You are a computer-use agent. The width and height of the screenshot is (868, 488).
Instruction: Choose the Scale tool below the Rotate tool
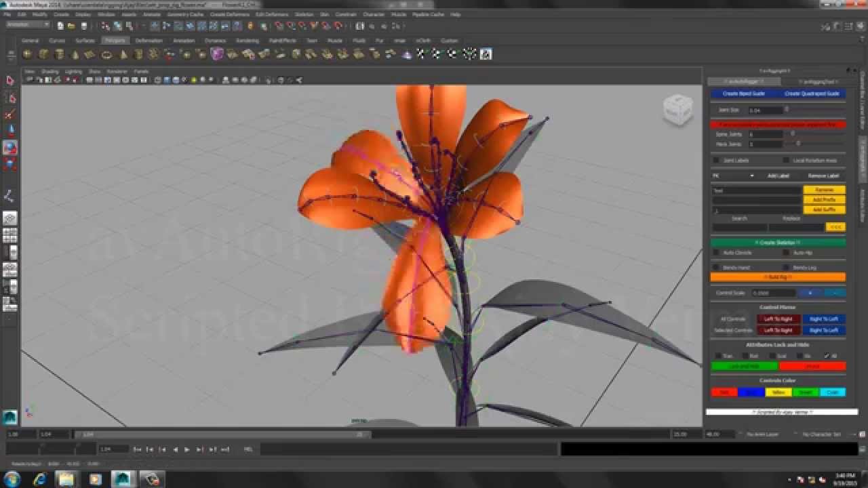(x=9, y=163)
